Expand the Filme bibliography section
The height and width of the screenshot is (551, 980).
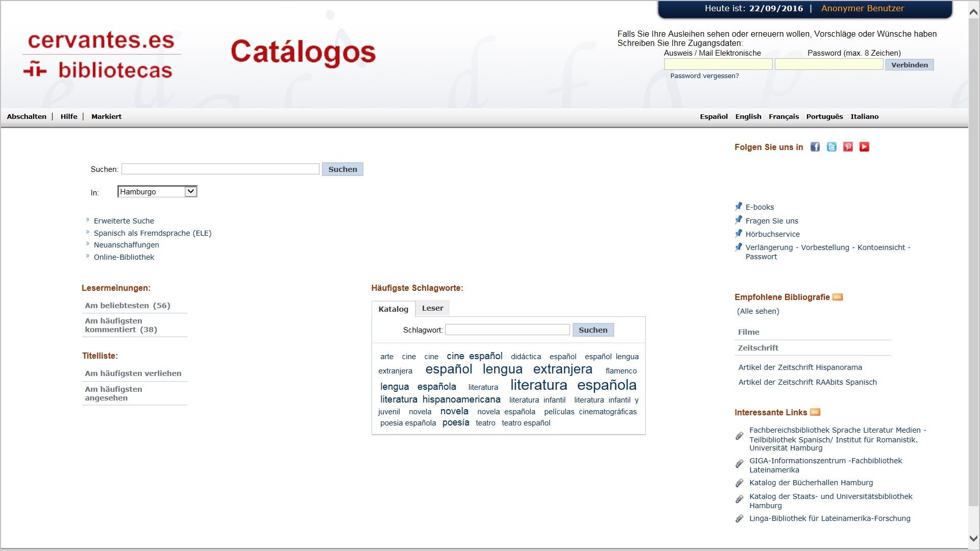pyautogui.click(x=749, y=332)
